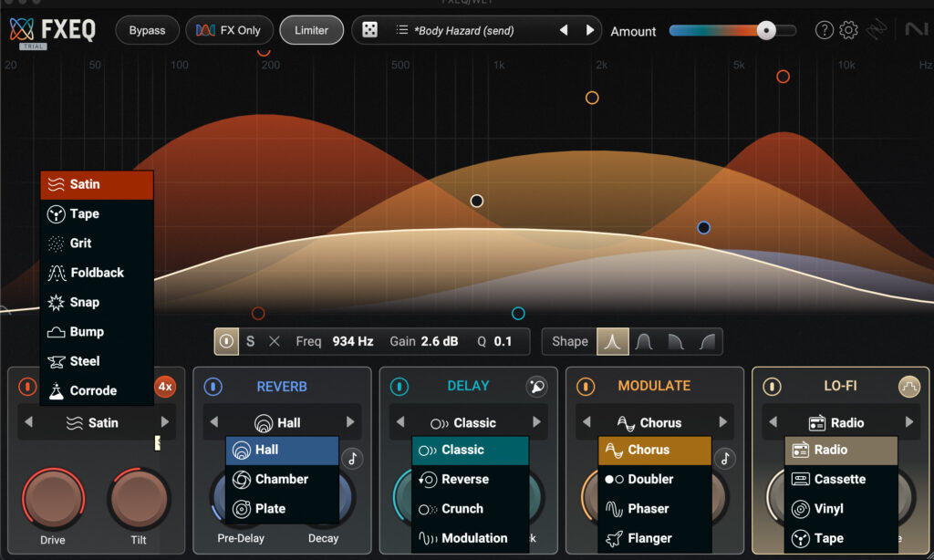Toggle the Modulate module power
The width and height of the screenshot is (934, 560).
click(x=586, y=387)
